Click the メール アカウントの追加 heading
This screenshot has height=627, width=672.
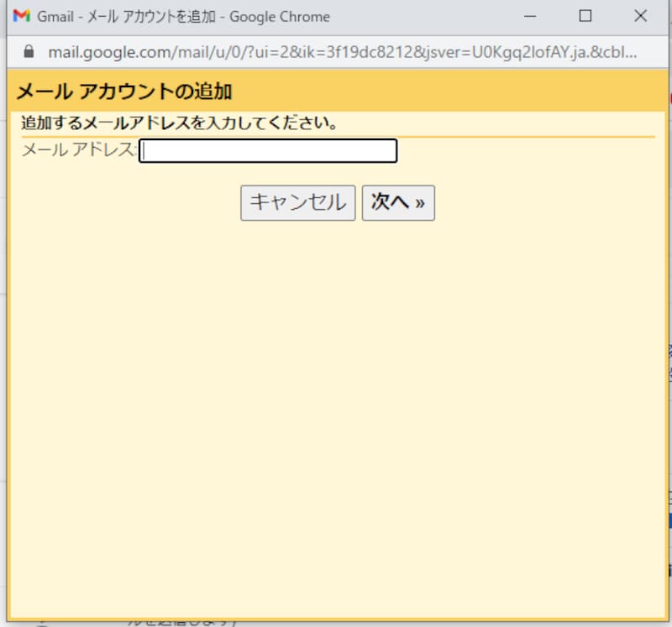pos(124,91)
